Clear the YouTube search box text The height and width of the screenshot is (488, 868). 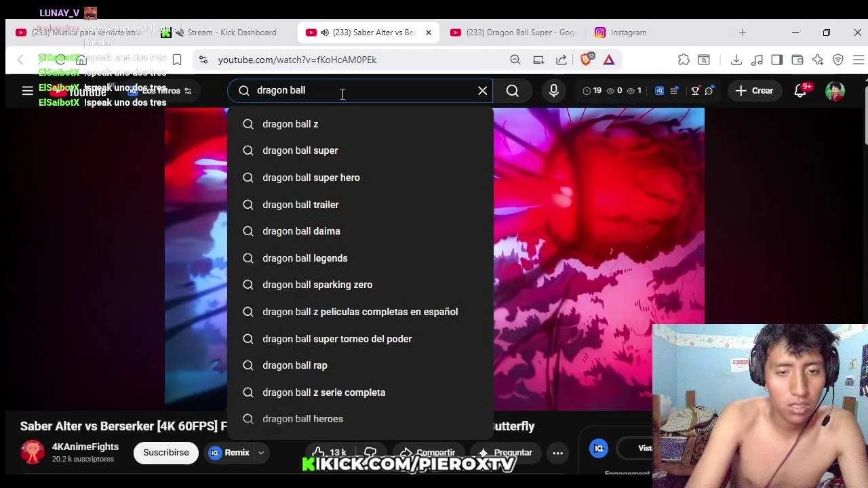click(x=482, y=90)
